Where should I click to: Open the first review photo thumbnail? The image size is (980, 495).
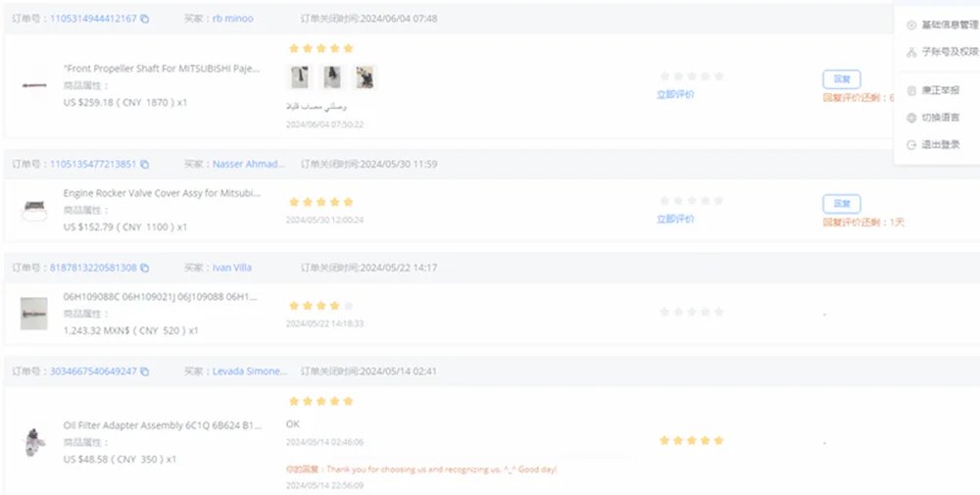(300, 77)
